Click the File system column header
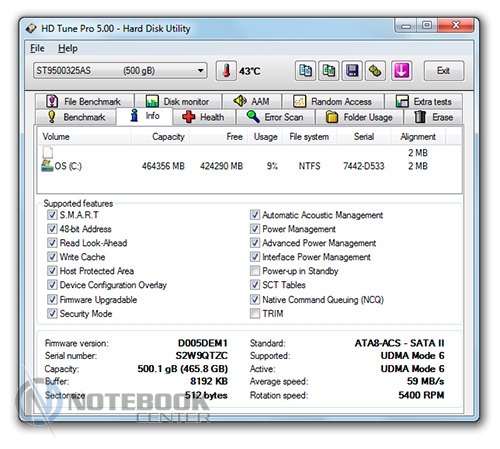This screenshot has height=449, width=500. [310, 137]
